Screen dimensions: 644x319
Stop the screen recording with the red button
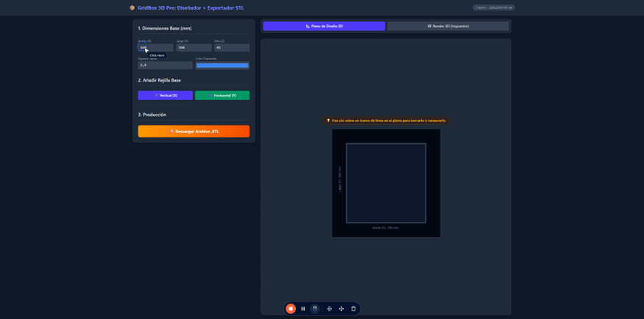coord(291,309)
